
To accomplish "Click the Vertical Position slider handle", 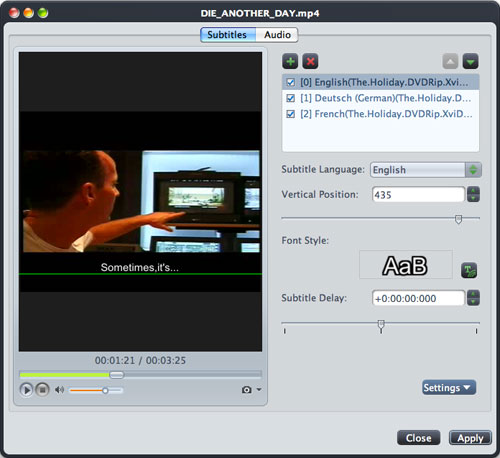I will (x=459, y=219).
